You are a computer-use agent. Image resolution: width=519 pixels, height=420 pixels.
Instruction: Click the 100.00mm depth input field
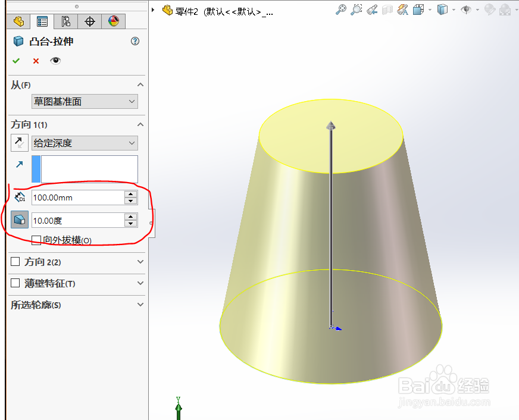coord(78,198)
